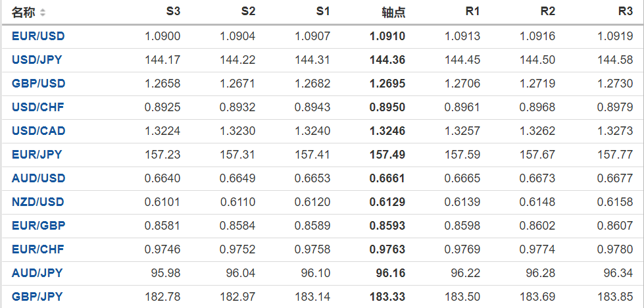This screenshot has height=308, width=644.
Task: Open the AUD/USD currency pair link
Action: 38,178
